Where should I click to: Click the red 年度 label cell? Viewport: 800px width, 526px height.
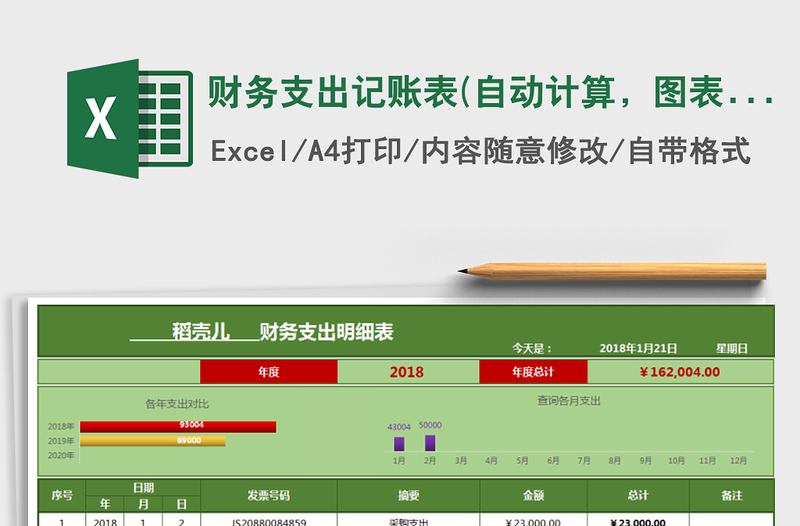coord(268,372)
